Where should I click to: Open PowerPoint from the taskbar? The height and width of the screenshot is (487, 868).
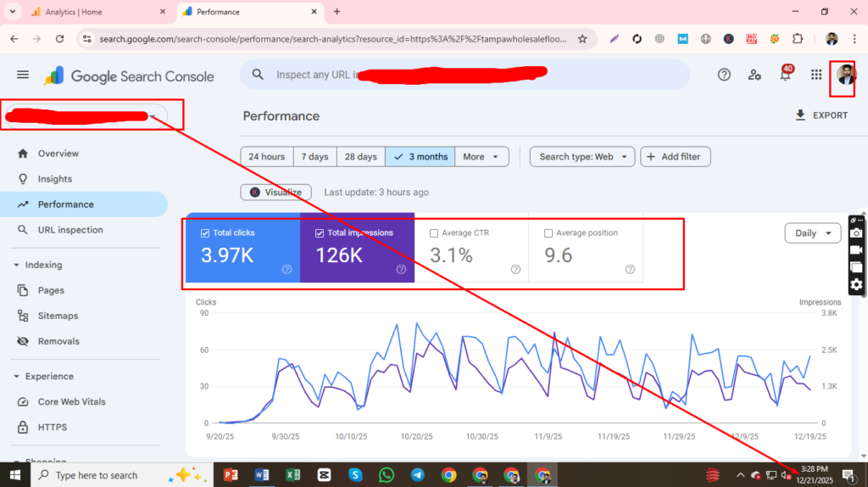pyautogui.click(x=231, y=475)
